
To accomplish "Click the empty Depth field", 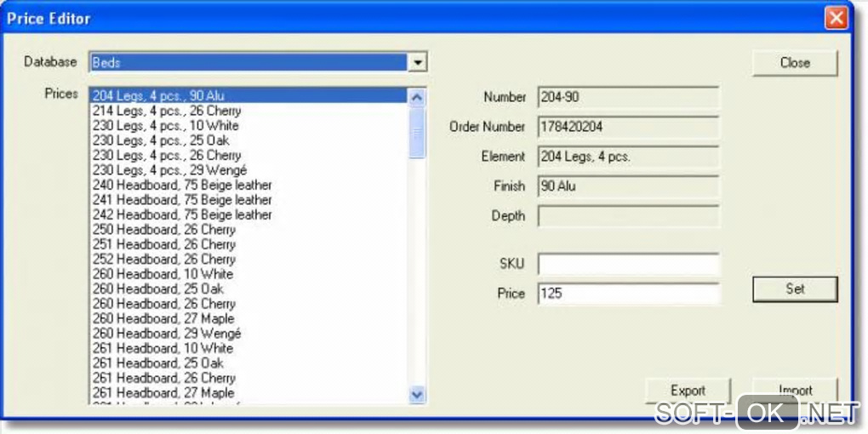I will (628, 216).
